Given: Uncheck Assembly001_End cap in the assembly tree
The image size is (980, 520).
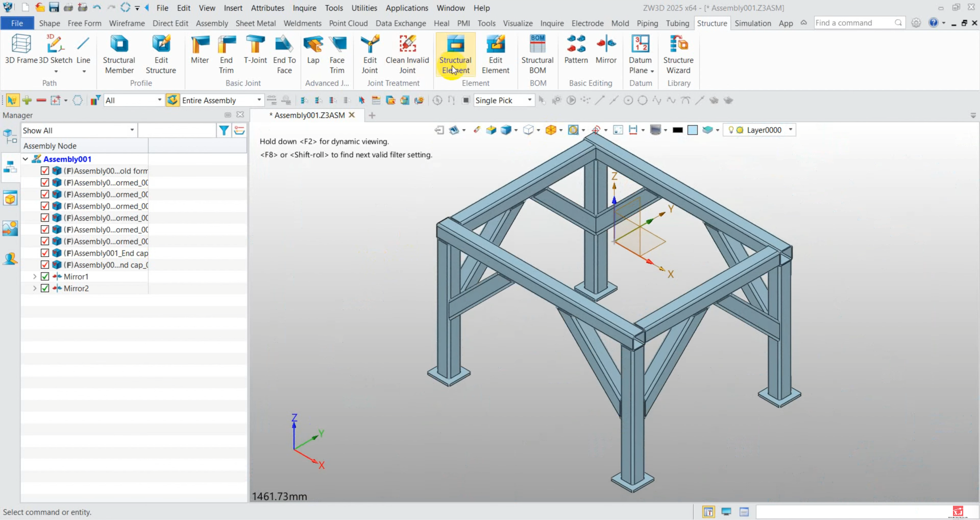Looking at the screenshot, I should click(44, 253).
